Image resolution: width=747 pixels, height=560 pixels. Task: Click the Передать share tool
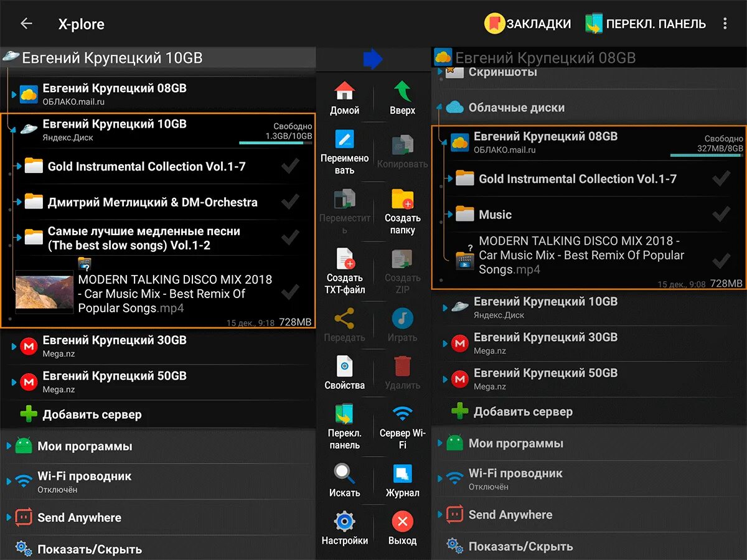point(344,325)
